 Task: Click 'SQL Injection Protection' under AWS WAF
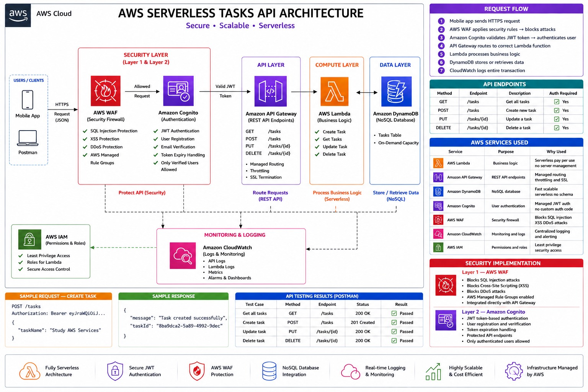pyautogui.click(x=114, y=131)
